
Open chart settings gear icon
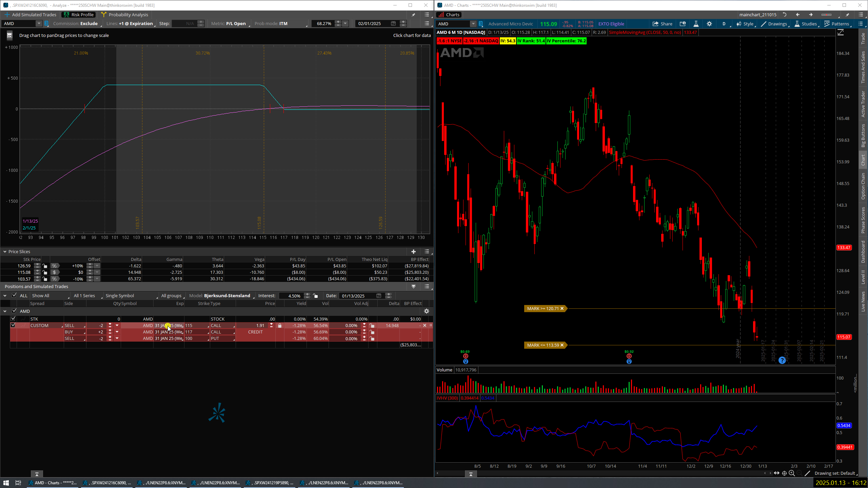pyautogui.click(x=709, y=24)
